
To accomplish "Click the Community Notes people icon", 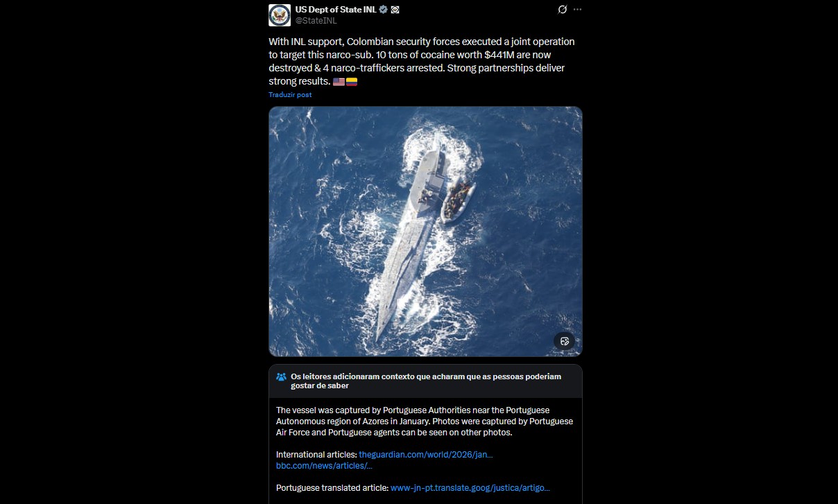I will 281,376.
